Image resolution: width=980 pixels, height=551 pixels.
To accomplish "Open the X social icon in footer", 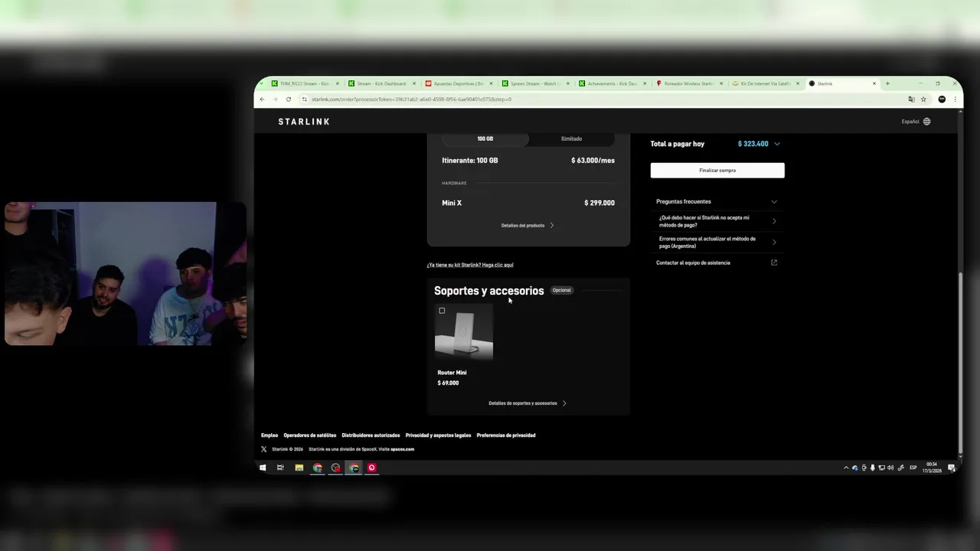I will pyautogui.click(x=264, y=449).
